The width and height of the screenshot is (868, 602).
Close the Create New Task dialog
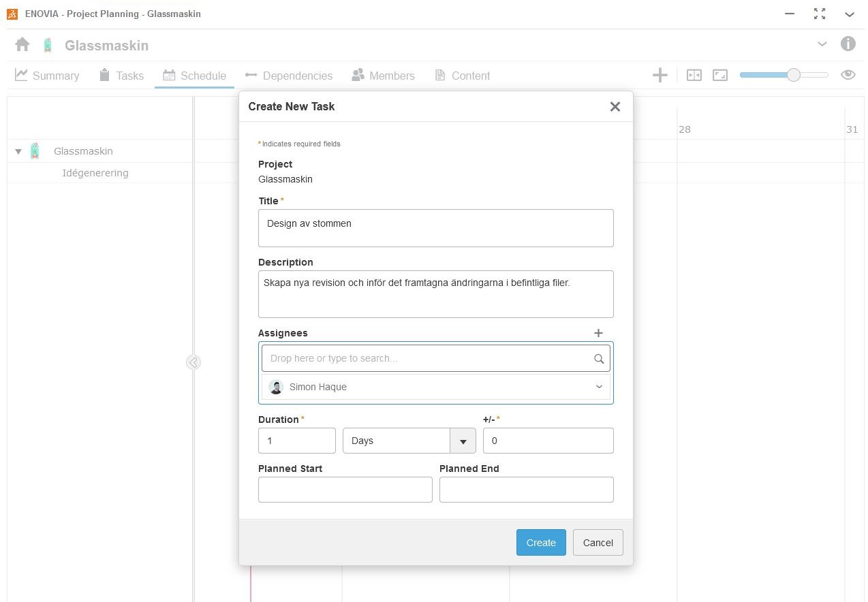coord(615,107)
